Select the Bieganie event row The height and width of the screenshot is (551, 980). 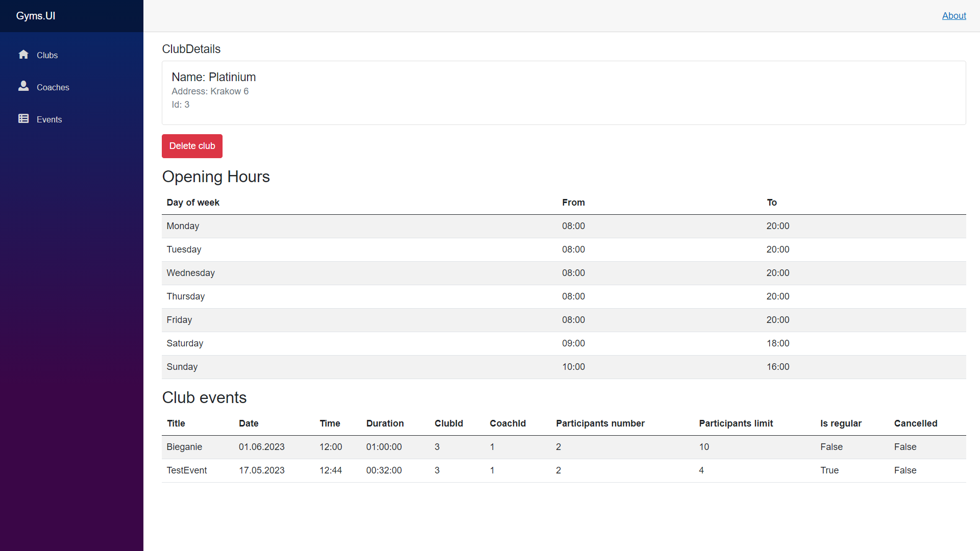[x=357, y=447]
